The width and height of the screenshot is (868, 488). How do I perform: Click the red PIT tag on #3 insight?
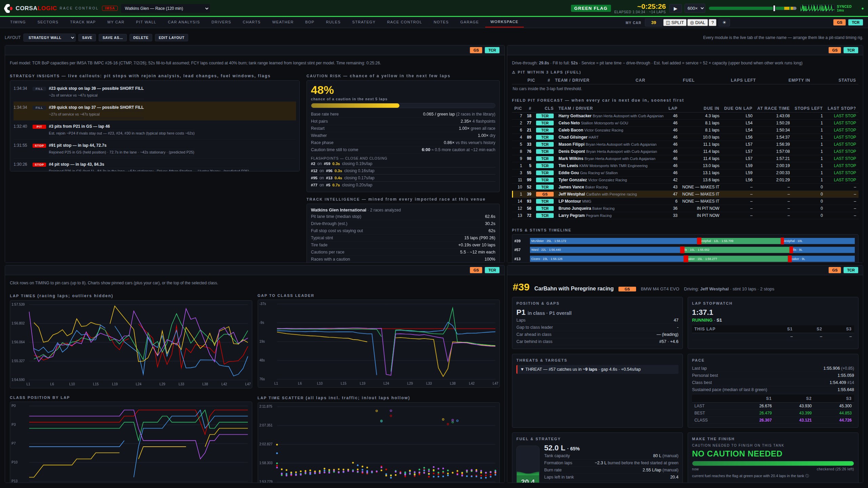coord(39,127)
